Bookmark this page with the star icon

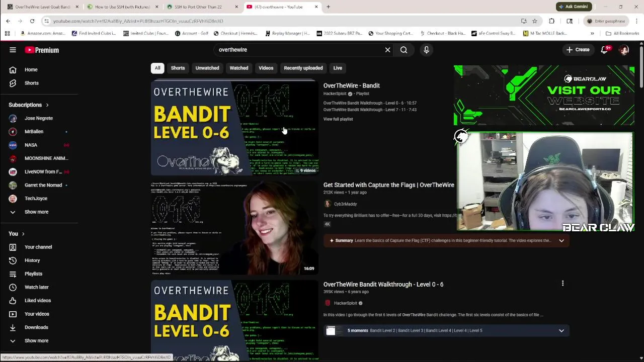(535, 21)
